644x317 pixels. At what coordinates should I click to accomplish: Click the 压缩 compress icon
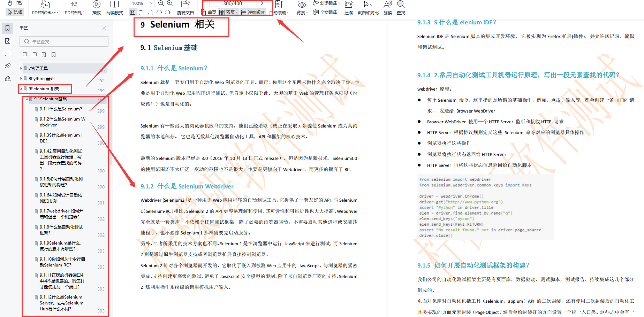(x=348, y=8)
